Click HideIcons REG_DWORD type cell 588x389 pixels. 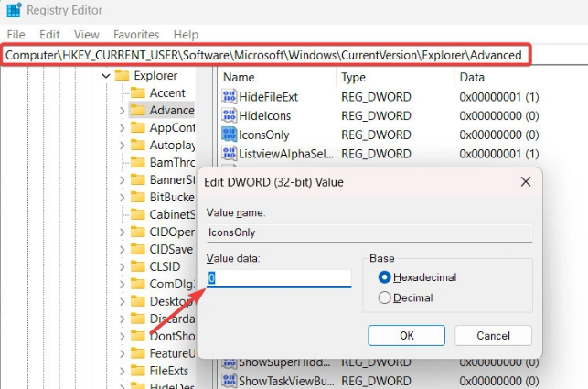click(x=376, y=115)
